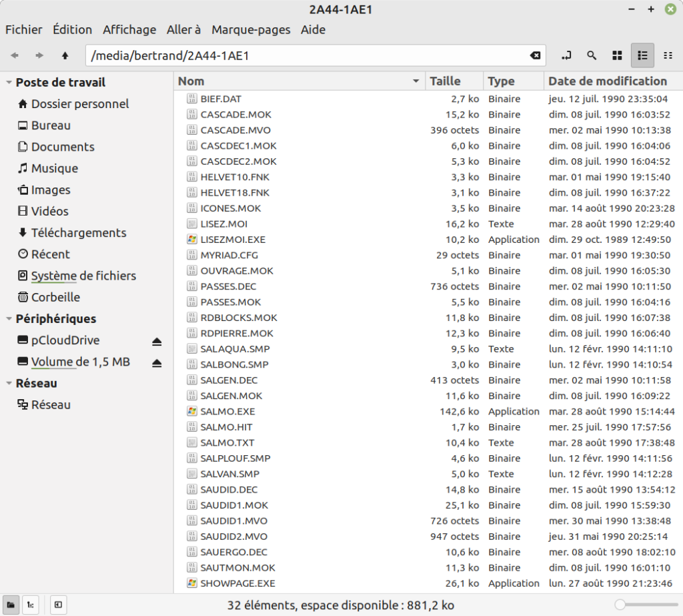
Task: Switch to compact view
Action: pos(668,55)
